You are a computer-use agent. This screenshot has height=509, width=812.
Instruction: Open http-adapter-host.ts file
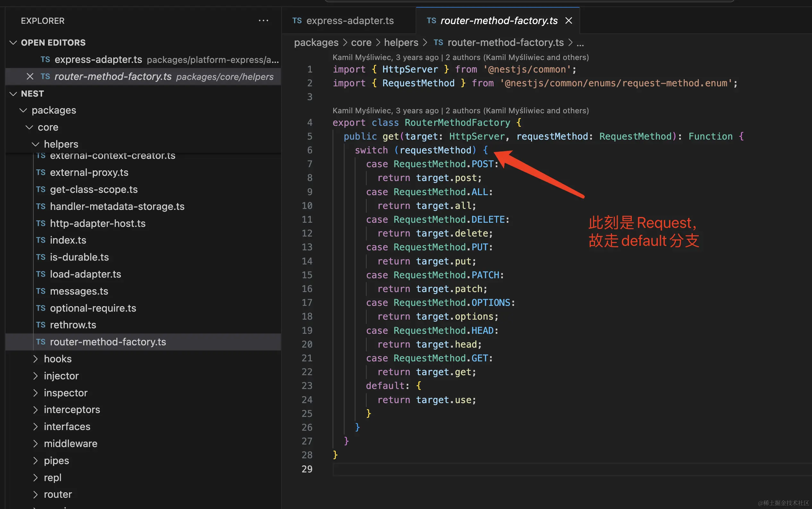click(x=143, y=223)
